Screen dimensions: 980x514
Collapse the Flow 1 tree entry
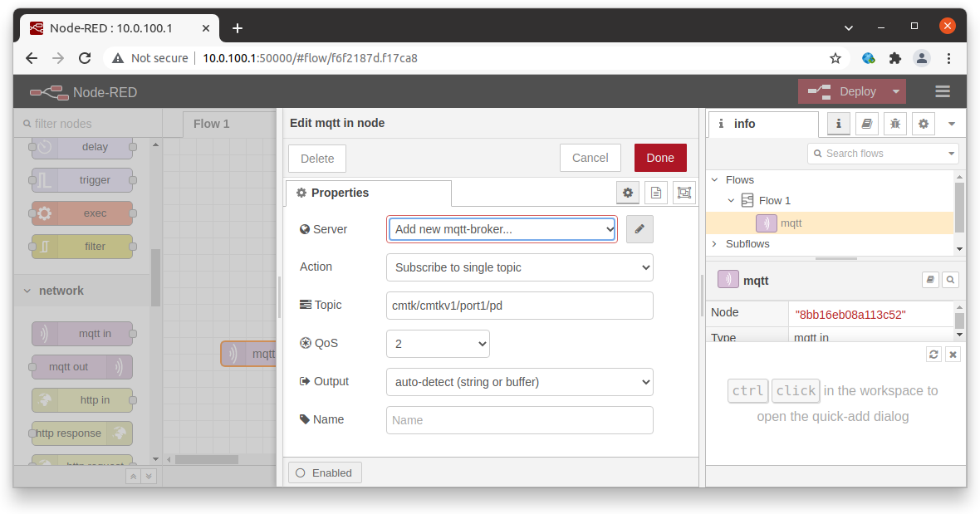[732, 199]
